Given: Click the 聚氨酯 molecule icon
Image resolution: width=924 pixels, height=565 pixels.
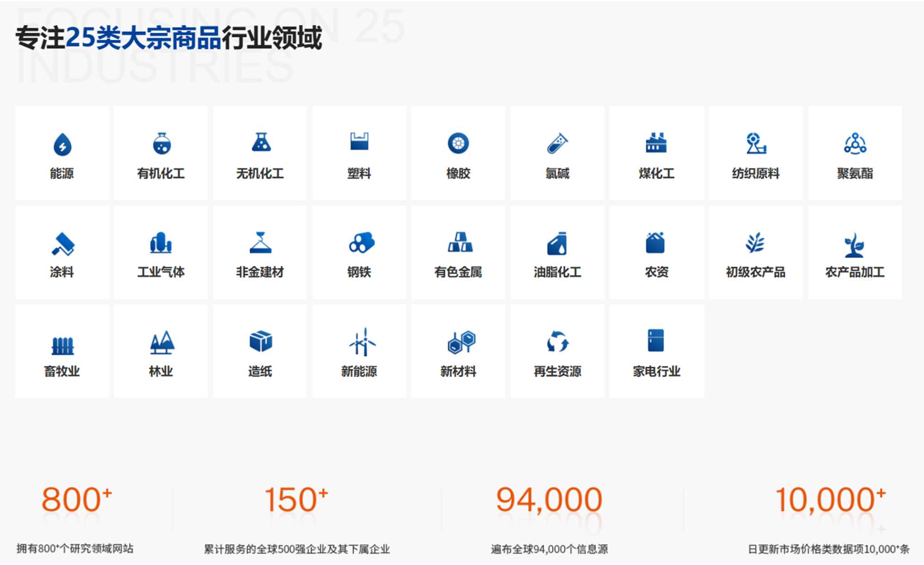Looking at the screenshot, I should pos(855,143).
